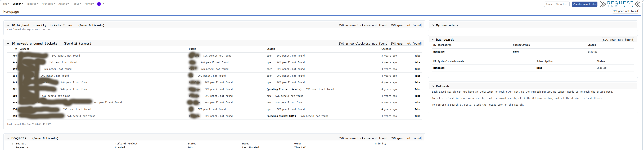Open Homepage under RT System's dashboards
Screen dimensions: 644x150
click(x=439, y=68)
